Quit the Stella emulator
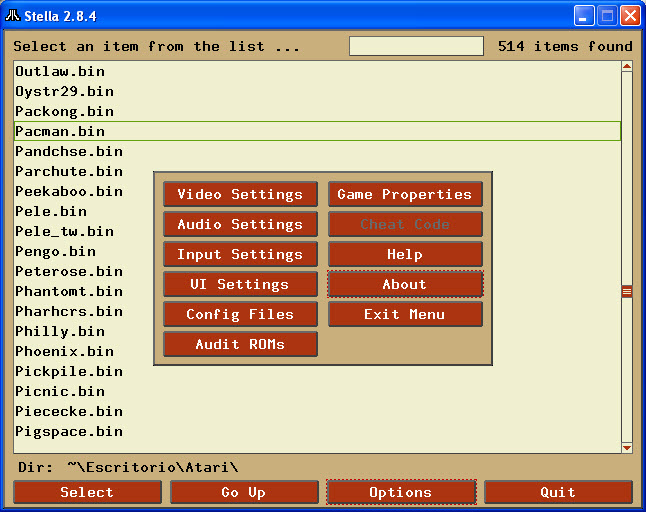This screenshot has width=646, height=512. click(558, 492)
